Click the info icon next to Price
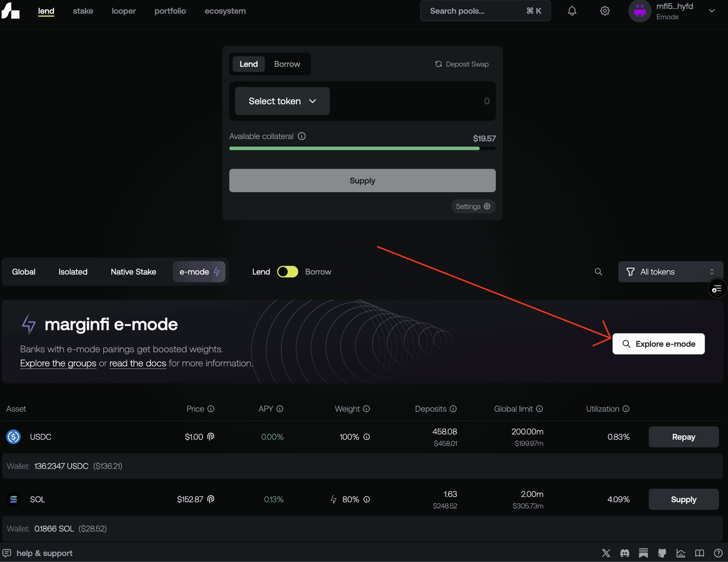The width and height of the screenshot is (728, 562). click(x=211, y=409)
